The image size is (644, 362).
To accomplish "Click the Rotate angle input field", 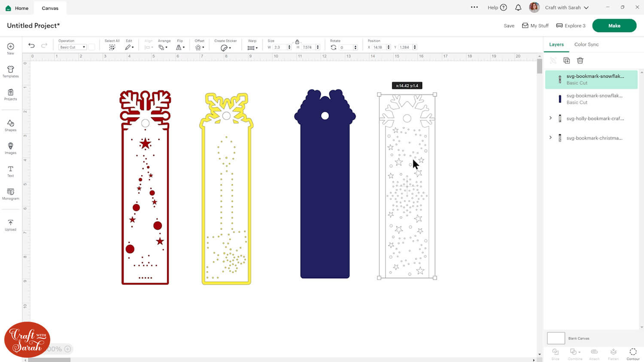I will pos(345,48).
